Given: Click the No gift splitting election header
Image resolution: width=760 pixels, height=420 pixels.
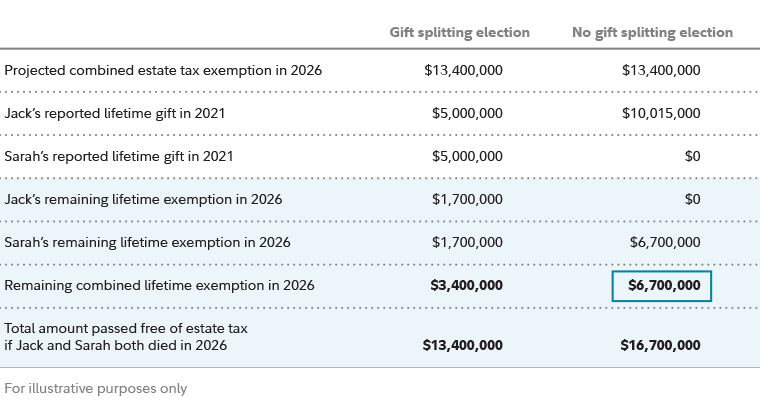Looking at the screenshot, I should 652,33.
